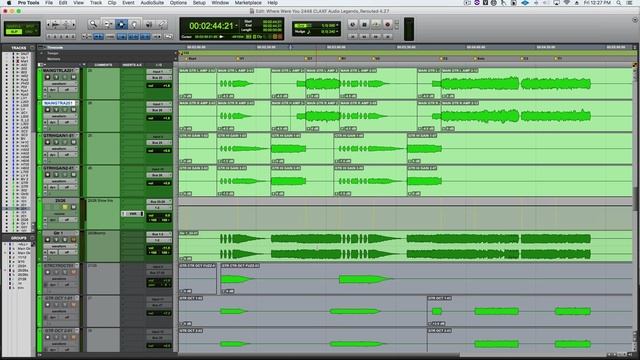Screen dimensions: 640x360
Task: Select first GTR OCT FUZZ clip
Action: point(198,279)
